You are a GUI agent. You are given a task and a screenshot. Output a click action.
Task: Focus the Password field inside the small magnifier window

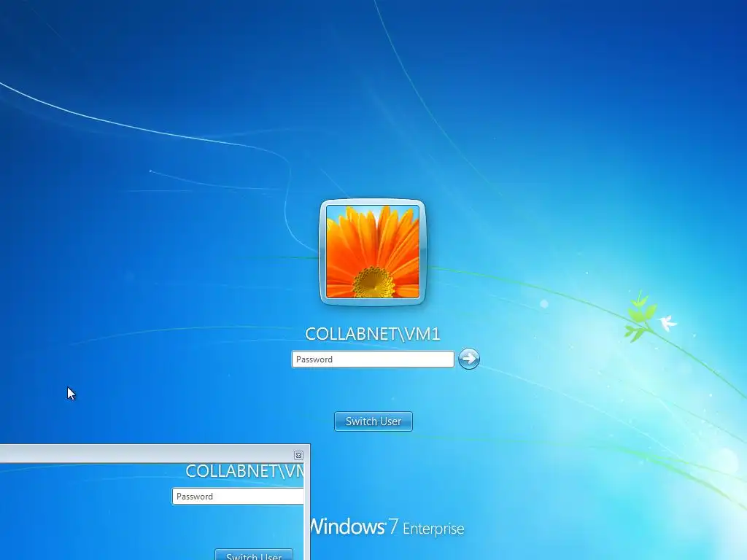239,496
